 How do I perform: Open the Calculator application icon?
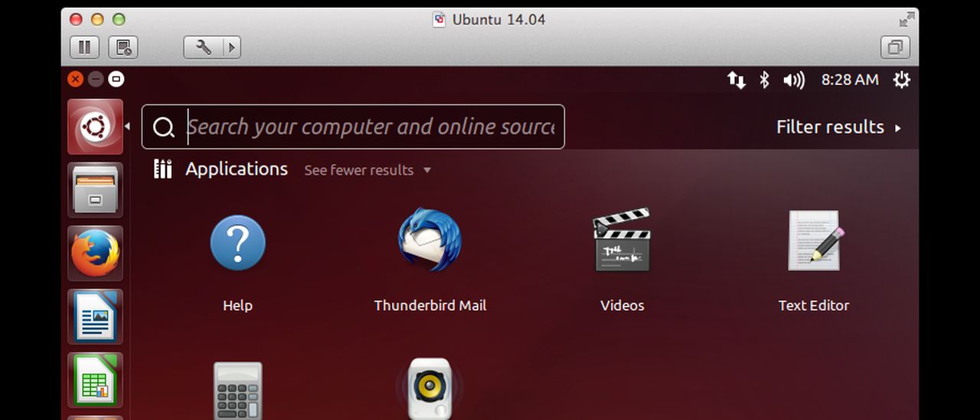tap(237, 390)
